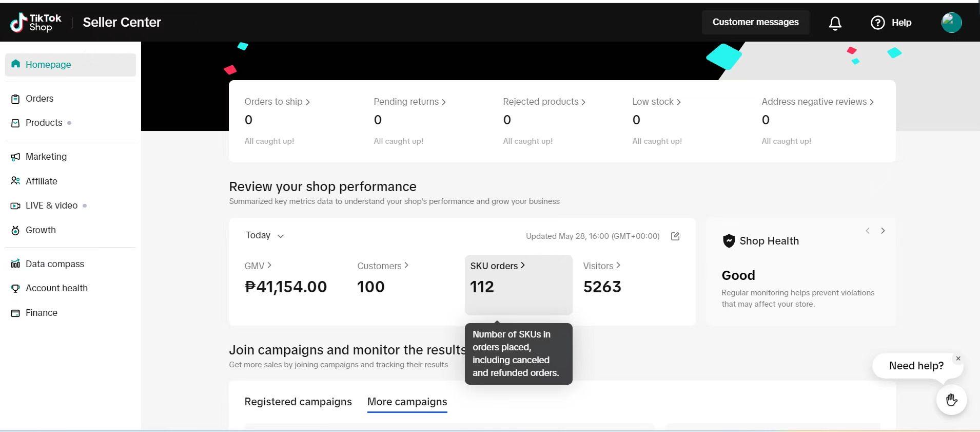The width and height of the screenshot is (980, 432).
Task: Click the Shop Health heading
Action: click(769, 241)
